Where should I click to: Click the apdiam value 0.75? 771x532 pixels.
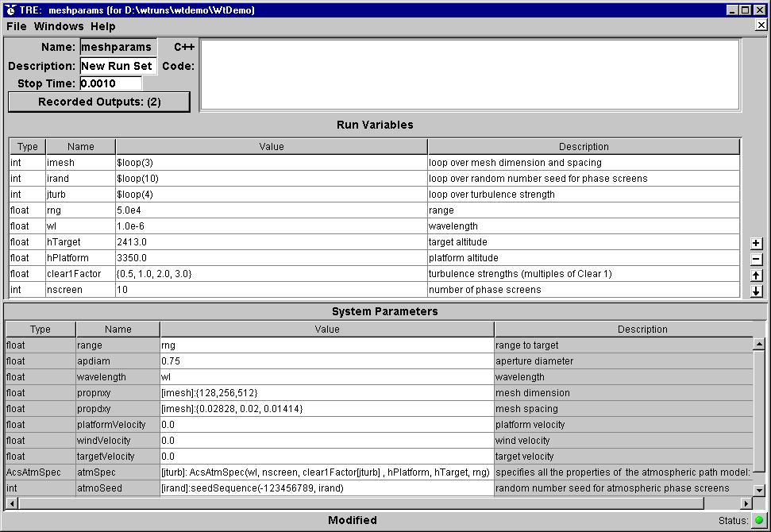[x=327, y=361]
